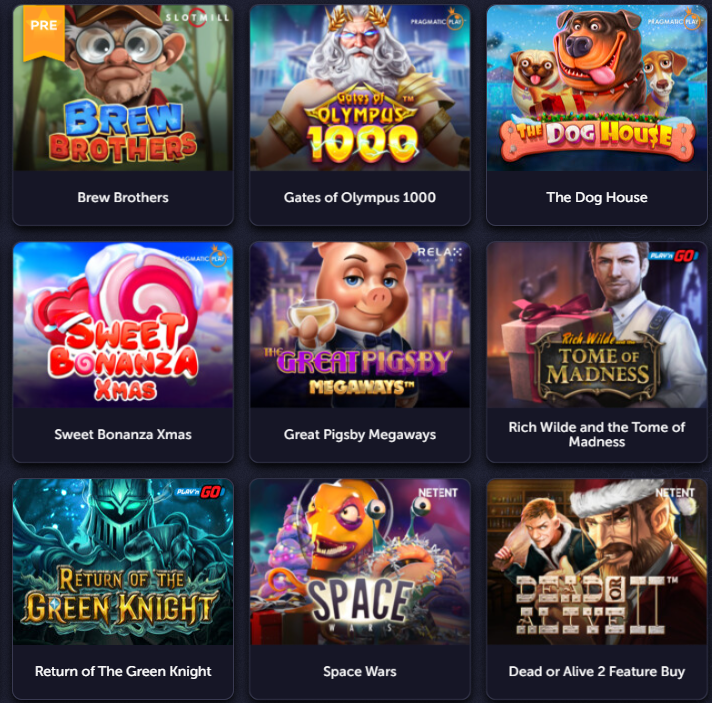Open the Space Wars game image

pyautogui.click(x=360, y=562)
